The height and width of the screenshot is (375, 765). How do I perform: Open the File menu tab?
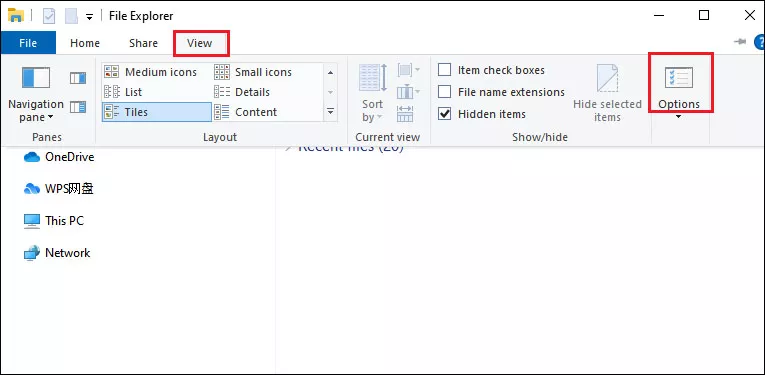coord(28,43)
